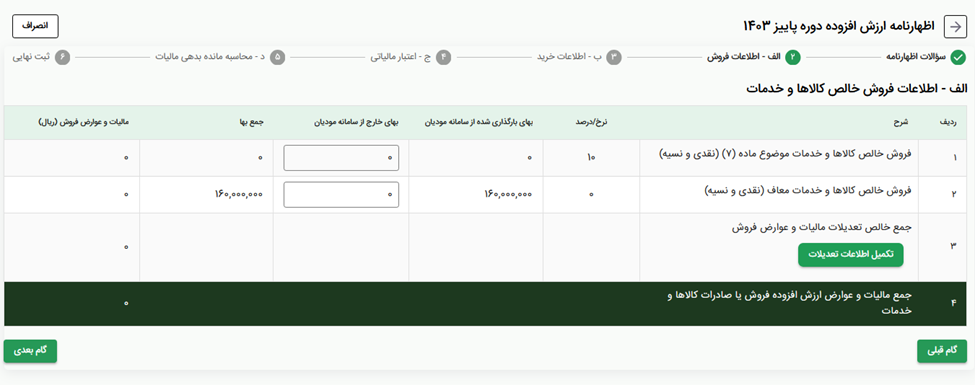Viewport: 975px width, 385px height.
Task: Click the gray step number 3 circle
Action: click(613, 58)
